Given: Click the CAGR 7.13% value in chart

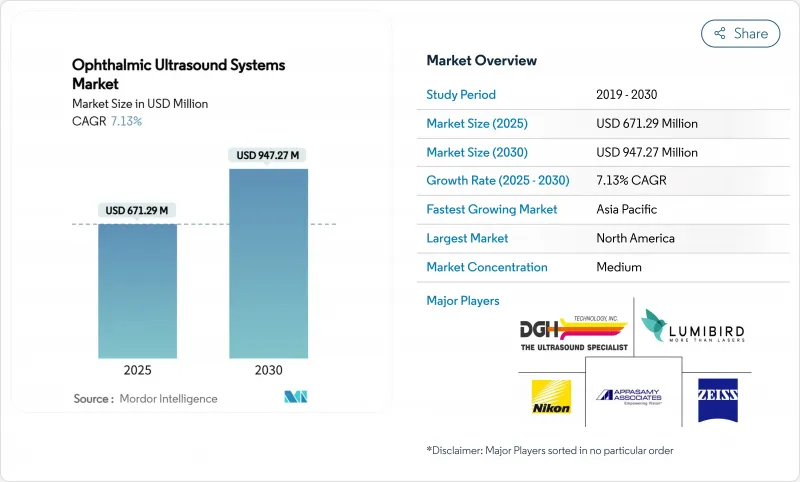Looking at the screenshot, I should click(124, 121).
